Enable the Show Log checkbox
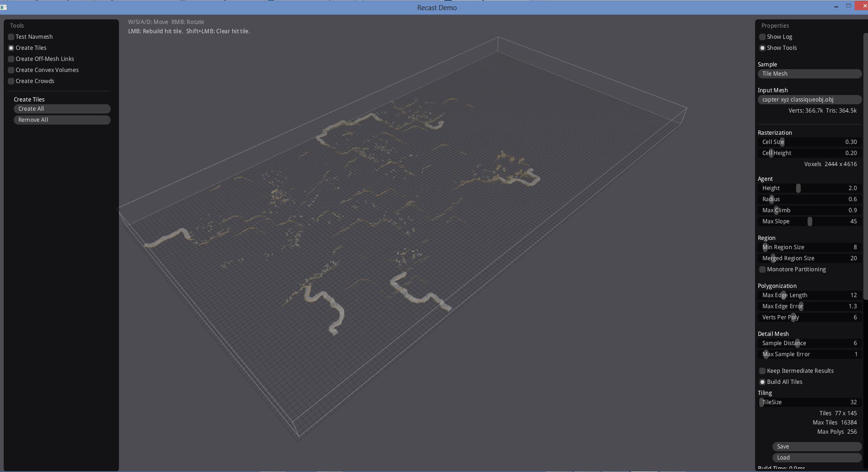 [x=762, y=37]
